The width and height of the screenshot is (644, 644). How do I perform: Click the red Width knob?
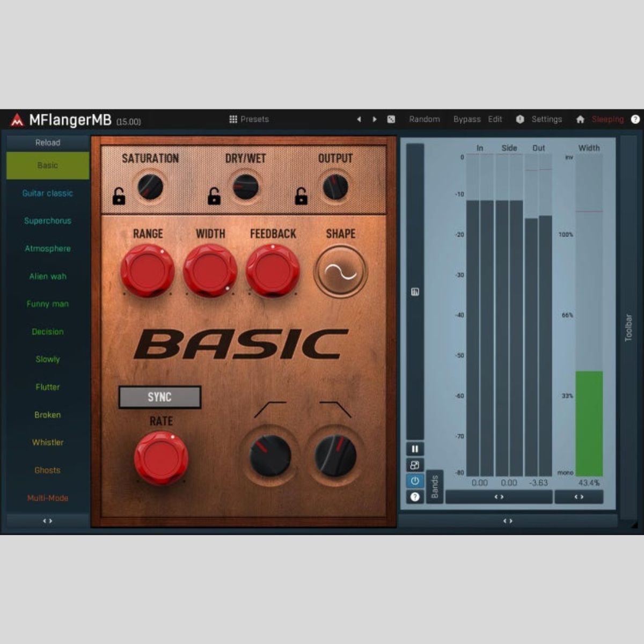(x=210, y=271)
